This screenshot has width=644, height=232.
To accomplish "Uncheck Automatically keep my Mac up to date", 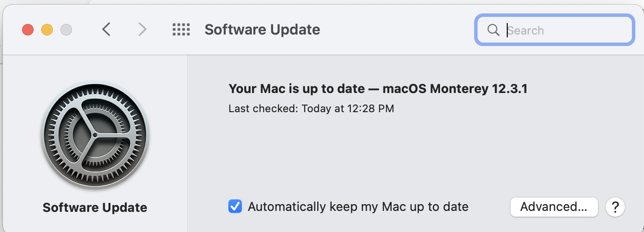I will click(235, 207).
